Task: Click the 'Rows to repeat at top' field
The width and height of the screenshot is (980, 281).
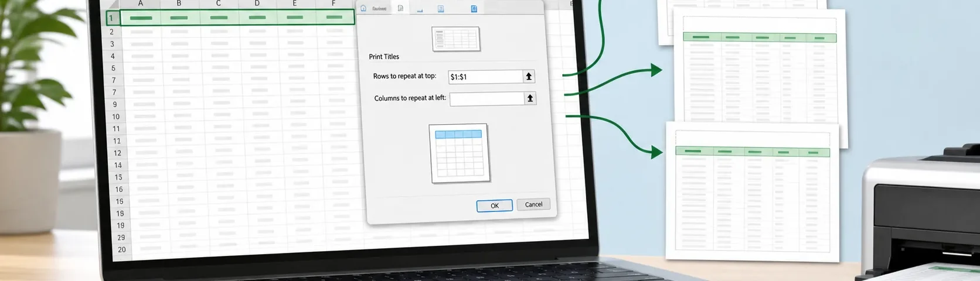Action: [485, 77]
